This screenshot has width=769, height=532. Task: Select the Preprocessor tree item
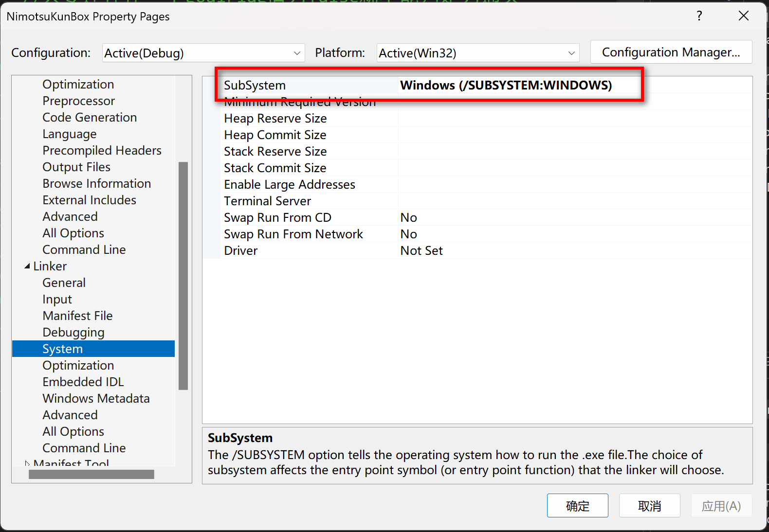pyautogui.click(x=78, y=101)
